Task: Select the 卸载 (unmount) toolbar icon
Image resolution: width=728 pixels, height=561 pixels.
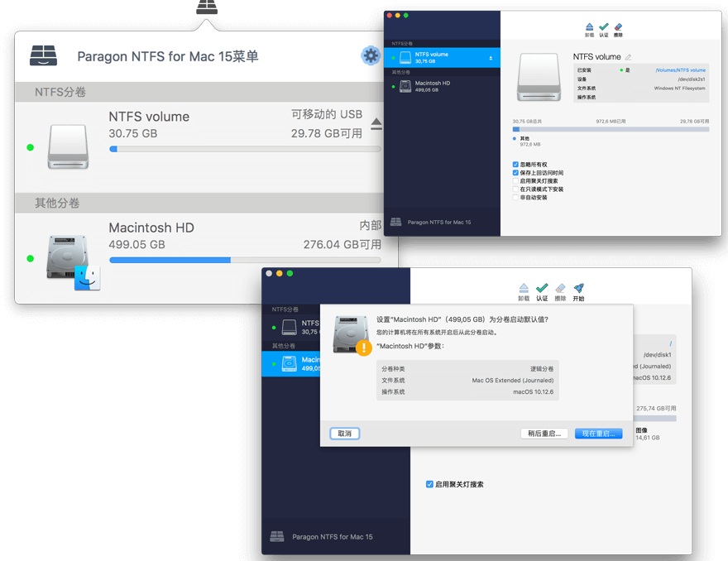Action: tap(589, 28)
